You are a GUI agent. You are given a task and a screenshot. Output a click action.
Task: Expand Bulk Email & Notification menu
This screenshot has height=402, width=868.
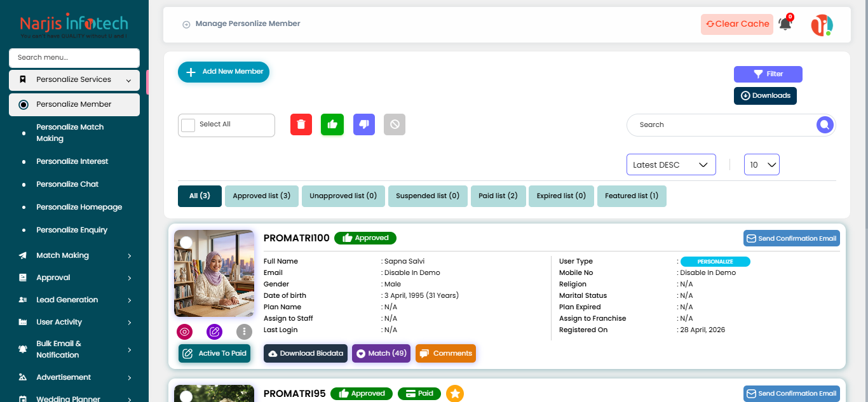point(130,350)
